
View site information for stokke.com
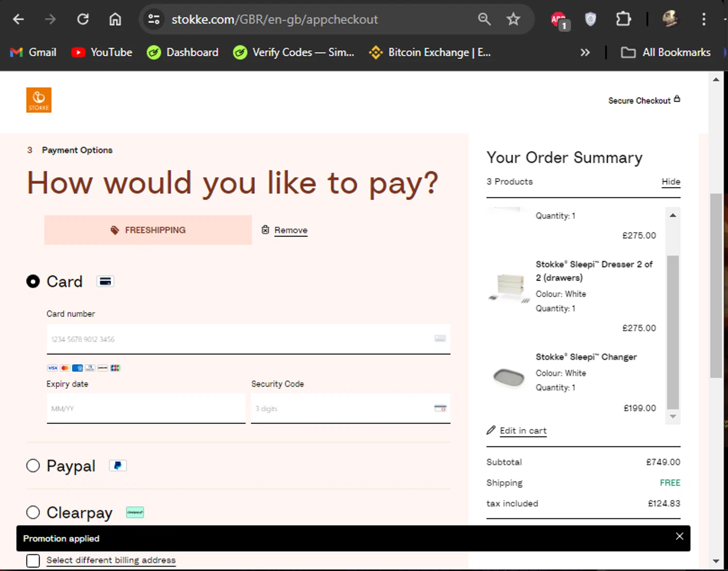[x=154, y=19]
